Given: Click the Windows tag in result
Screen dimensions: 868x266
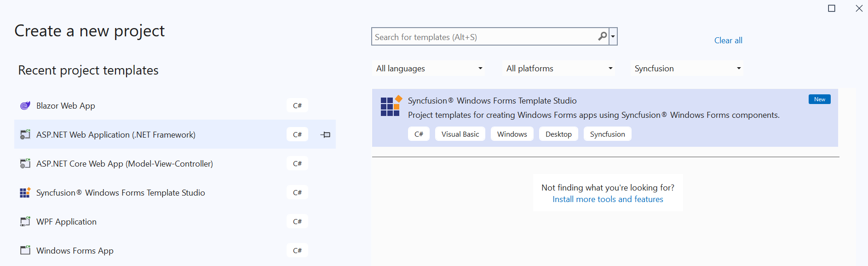Looking at the screenshot, I should [512, 134].
